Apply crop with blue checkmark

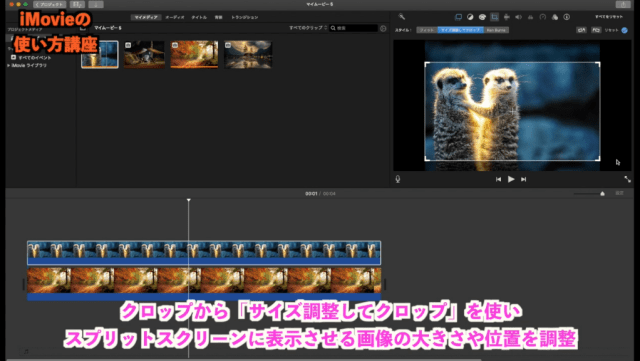coord(624,30)
